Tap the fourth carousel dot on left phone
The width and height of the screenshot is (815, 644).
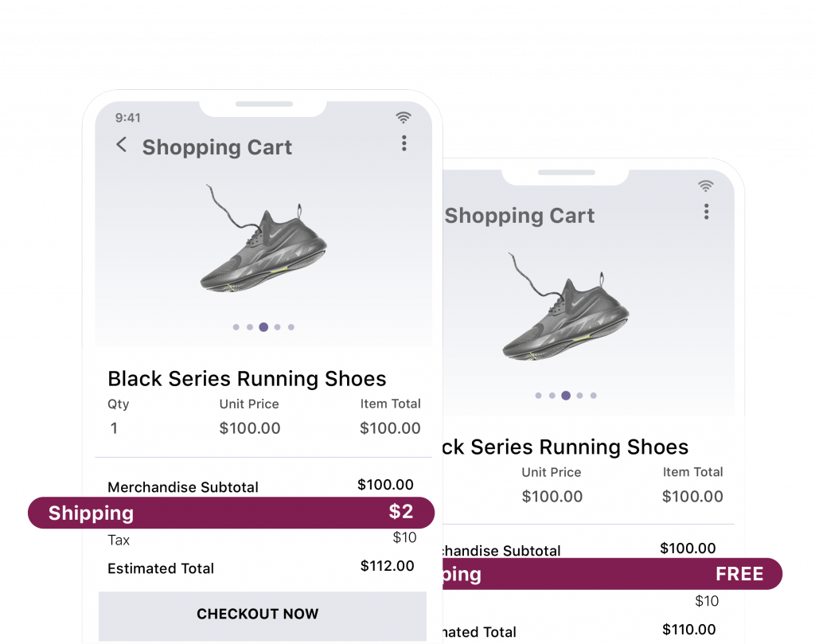pos(277,326)
